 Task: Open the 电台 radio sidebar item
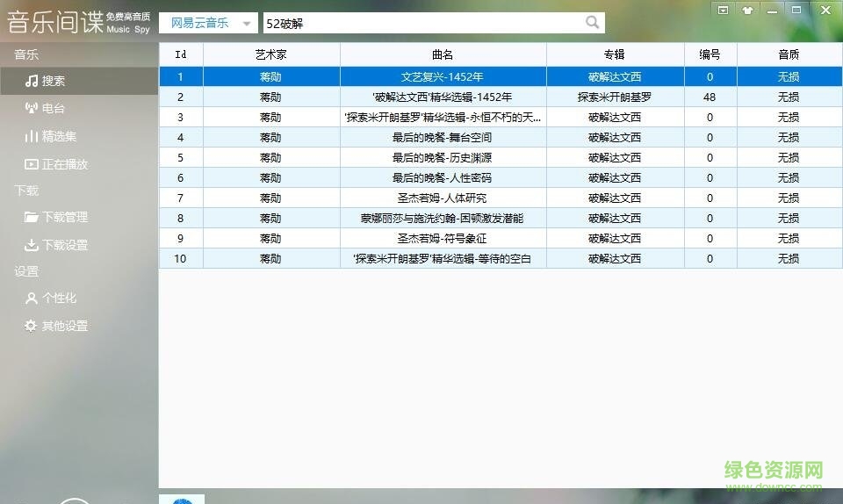click(x=79, y=109)
